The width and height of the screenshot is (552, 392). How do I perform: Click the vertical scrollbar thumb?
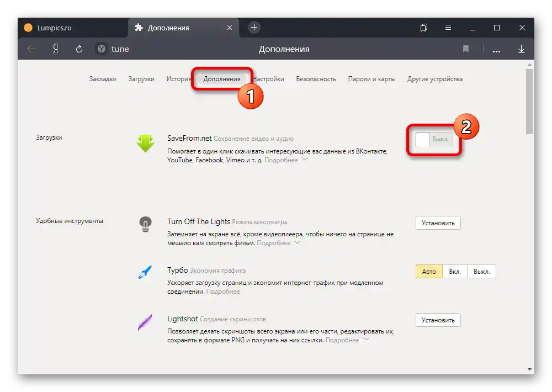(529, 102)
